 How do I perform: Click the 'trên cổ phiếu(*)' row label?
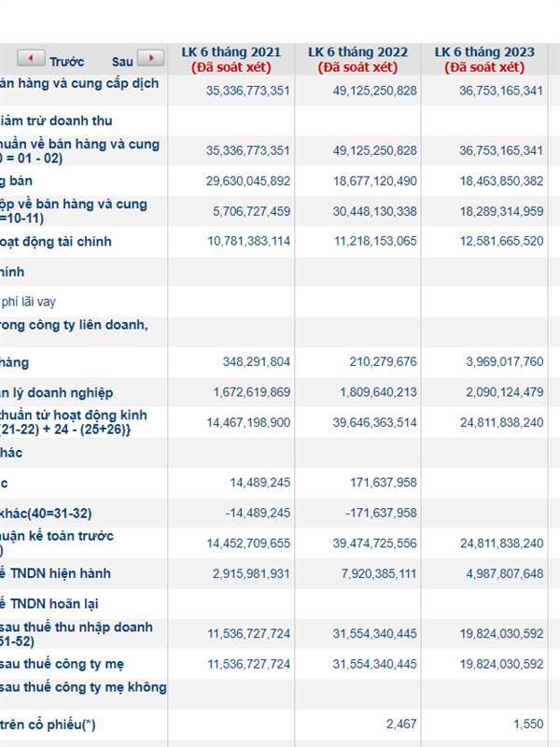51,725
